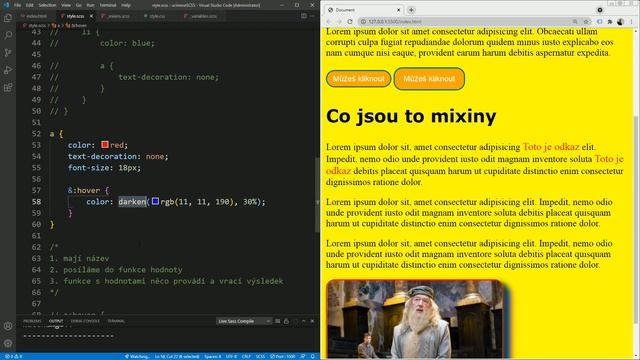
Task: Open the Terminal menu
Action: (x=108, y=5)
